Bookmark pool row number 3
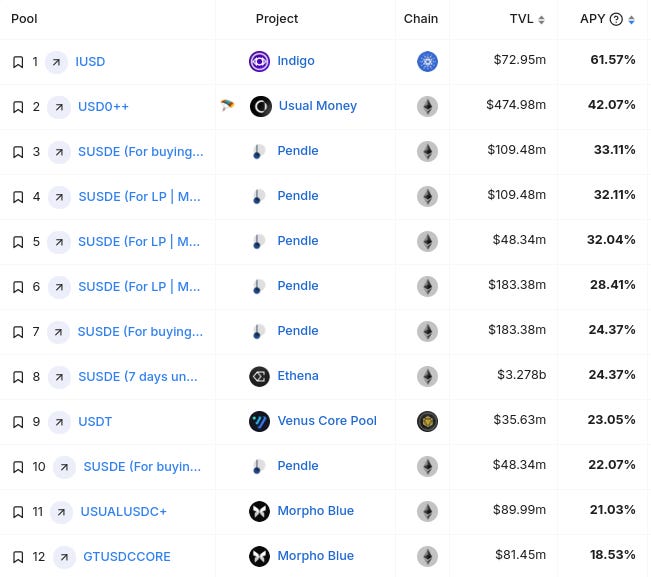 coord(18,152)
